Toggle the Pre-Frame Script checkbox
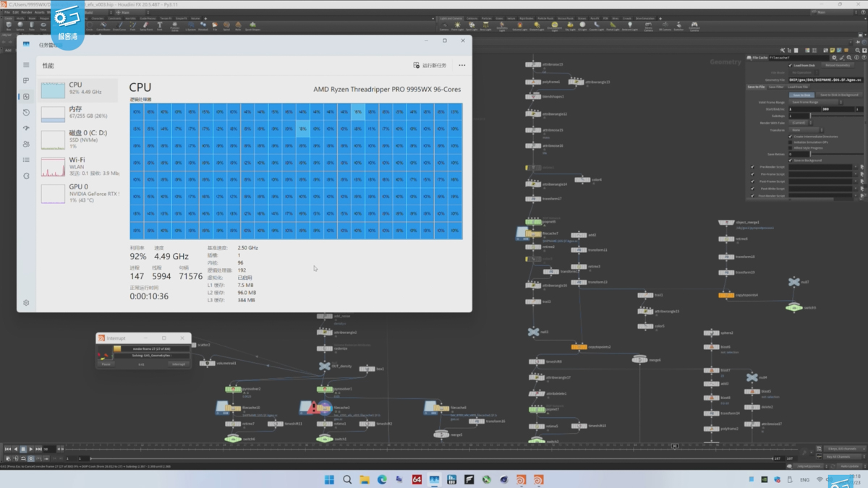Screen dimensions: 868x488 point(753,174)
